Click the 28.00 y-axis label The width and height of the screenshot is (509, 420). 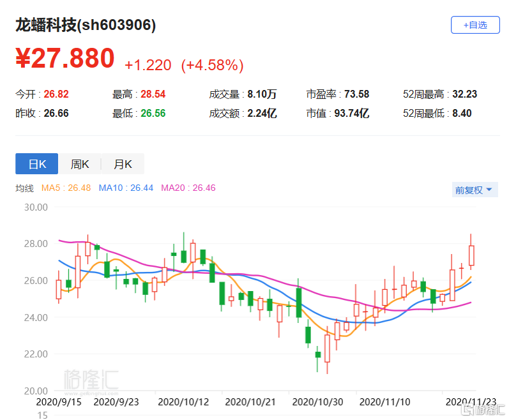[36, 244]
